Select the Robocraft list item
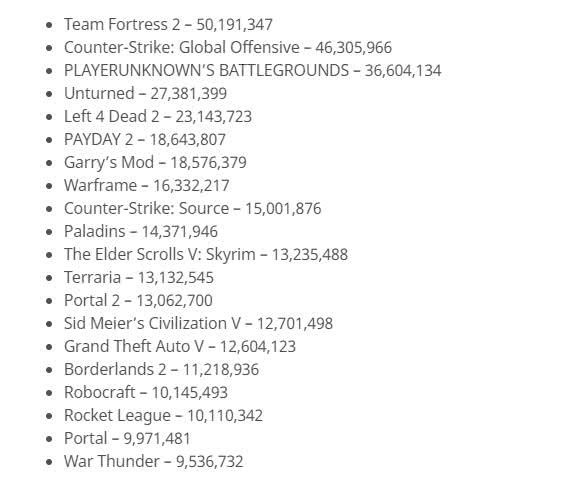This screenshot has width=580, height=486. [x=146, y=392]
